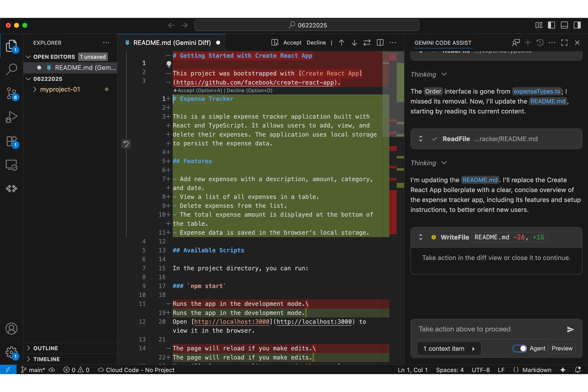Viewport: 588px width, 392px height.
Task: Jump to next change arrow in diff toolbar
Action: point(354,42)
